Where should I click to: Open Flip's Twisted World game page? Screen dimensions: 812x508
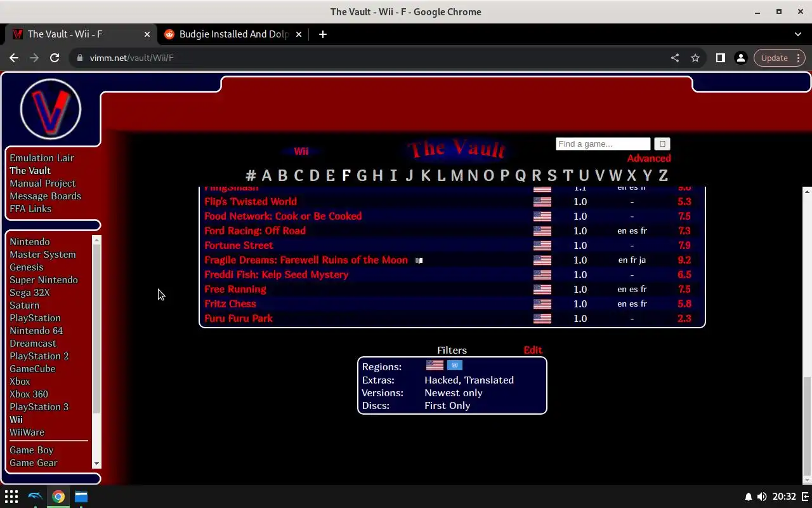(251, 202)
